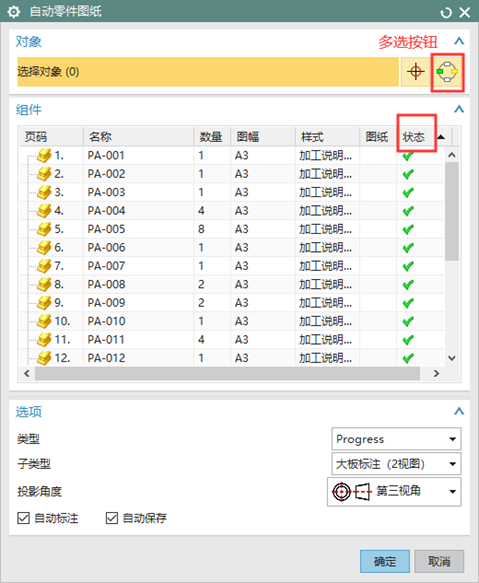Click the green status checkmark for PA-006
Image resolution: width=479 pixels, height=583 pixels.
click(408, 248)
